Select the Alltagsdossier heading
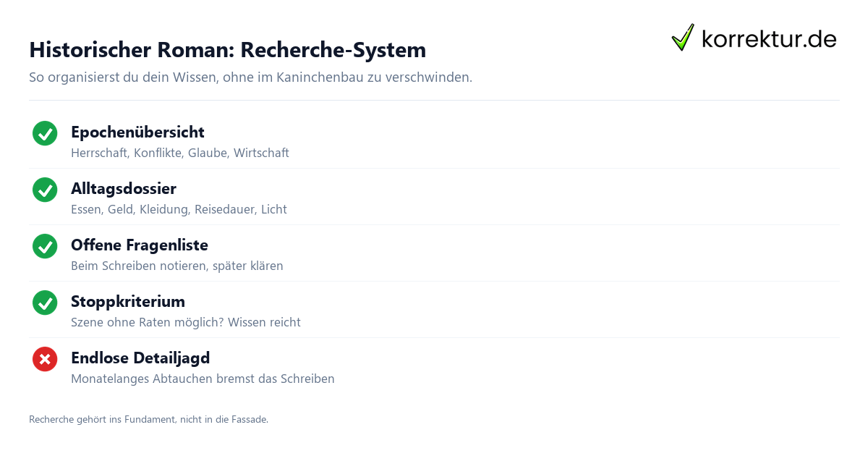 click(x=124, y=189)
